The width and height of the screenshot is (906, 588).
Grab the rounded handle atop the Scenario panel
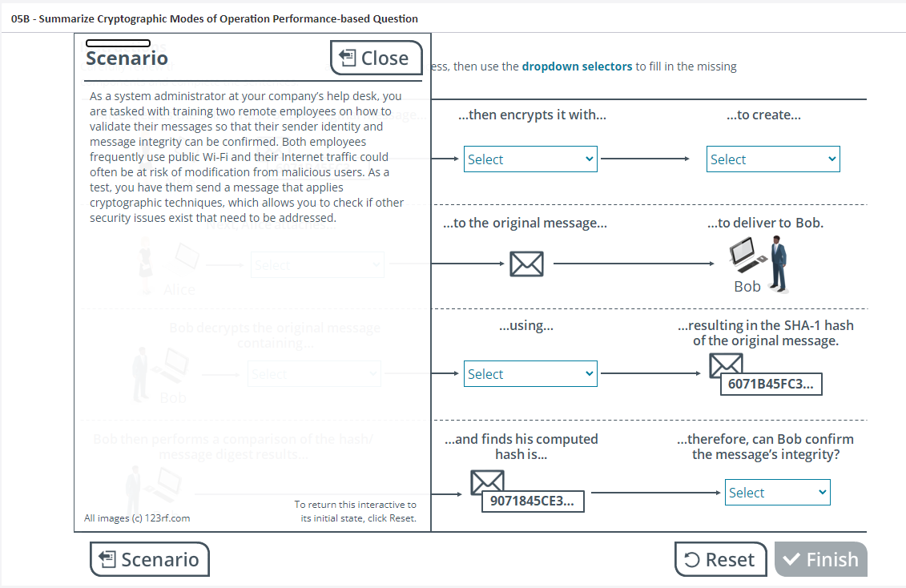[x=118, y=42]
